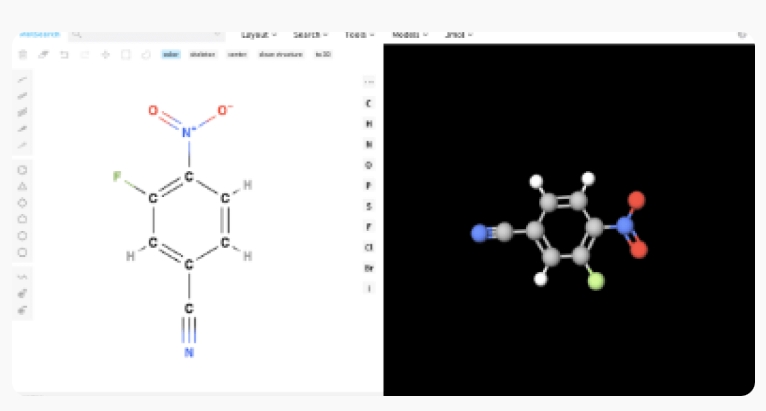This screenshot has width=766, height=411.
Task: Toggle the color display mode
Action: pyautogui.click(x=171, y=55)
